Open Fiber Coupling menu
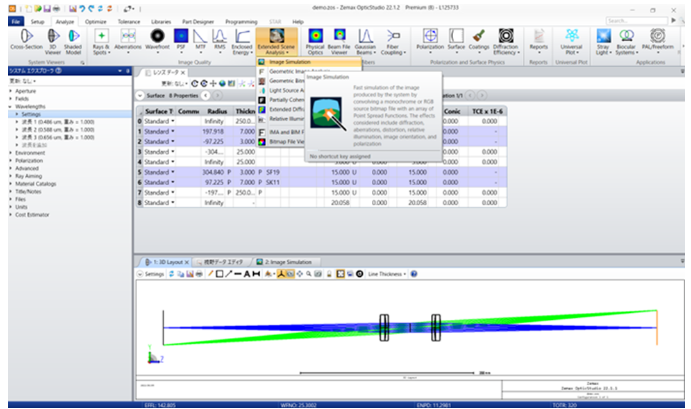Viewport: 691px width, 409px height. click(x=393, y=41)
